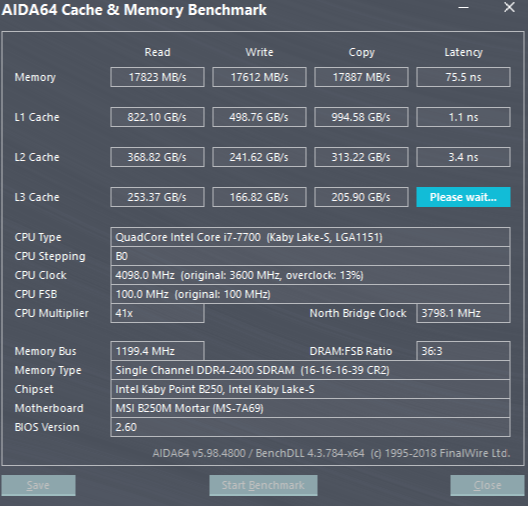
Task: Click the DRAM:FSB Ratio label
Action: coord(351,351)
